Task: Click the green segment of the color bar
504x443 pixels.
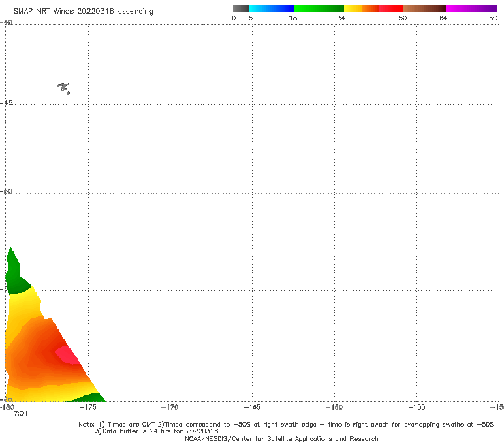Action: tap(319, 8)
